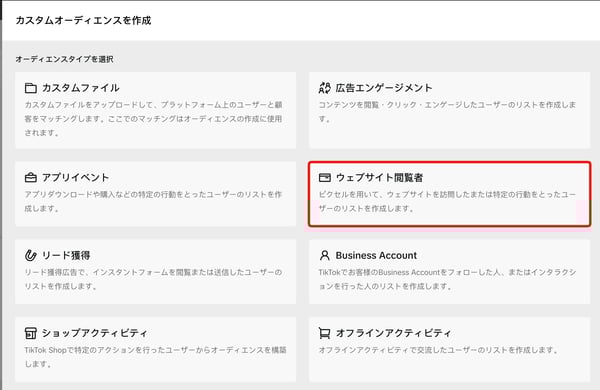Choose the Business Account heading
Viewport: 600px width, 390px height.
pos(376,255)
